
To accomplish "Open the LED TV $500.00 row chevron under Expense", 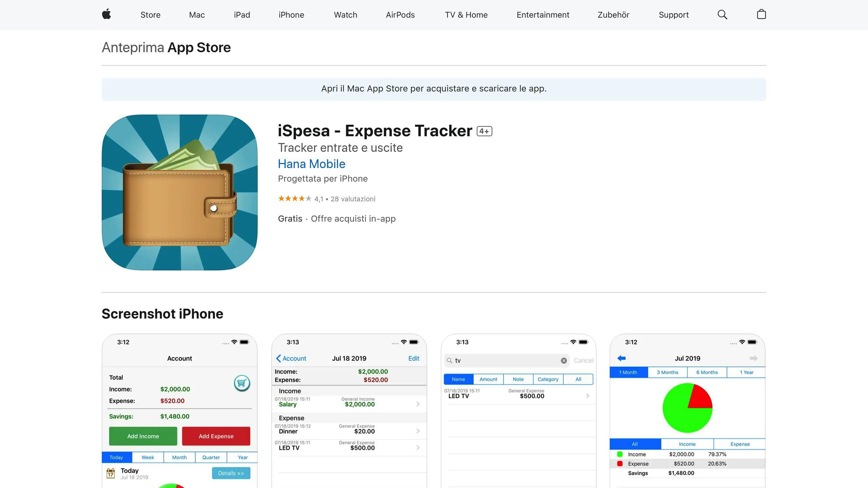I will pos(418,448).
